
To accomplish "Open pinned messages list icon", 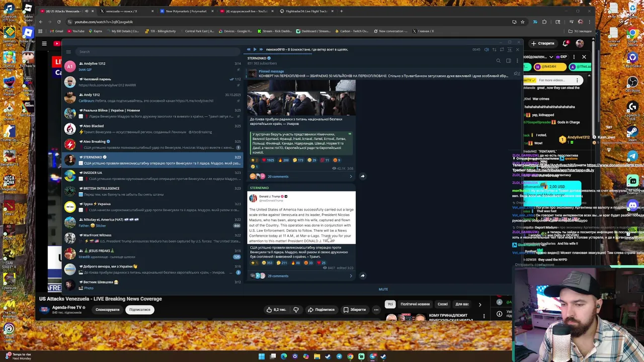I will click(x=516, y=74).
